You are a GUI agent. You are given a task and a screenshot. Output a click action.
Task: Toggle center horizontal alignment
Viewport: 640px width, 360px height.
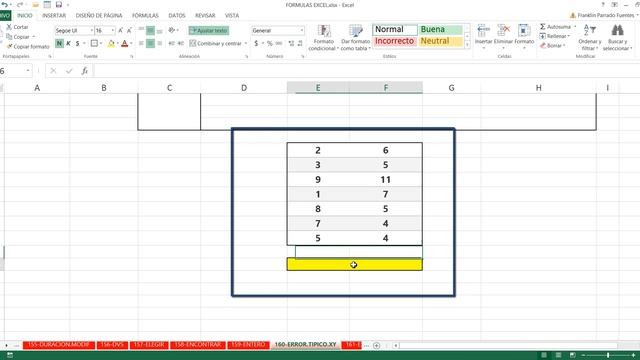150,43
